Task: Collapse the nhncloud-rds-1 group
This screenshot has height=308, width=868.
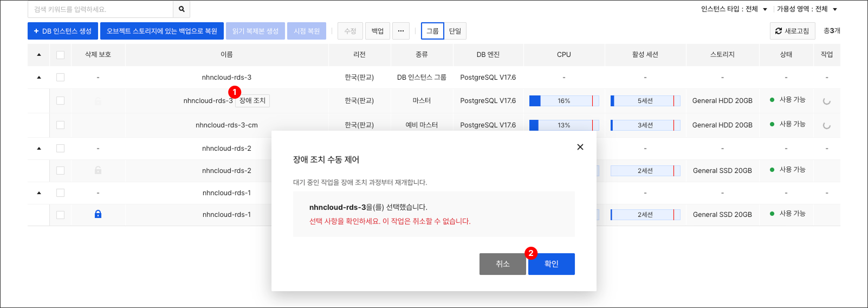Action: [39, 193]
